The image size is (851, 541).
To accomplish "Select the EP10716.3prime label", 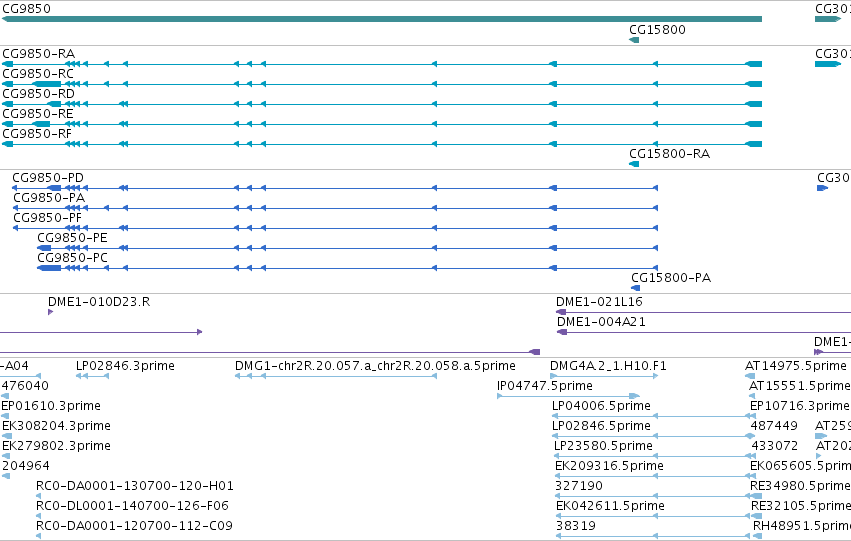I will click(x=801, y=406).
